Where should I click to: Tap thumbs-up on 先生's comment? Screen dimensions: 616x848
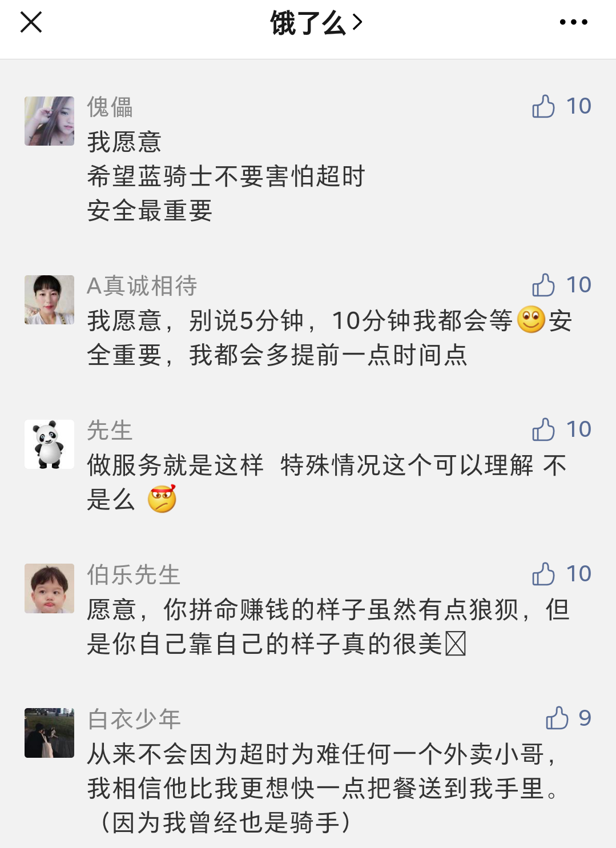pos(543,429)
